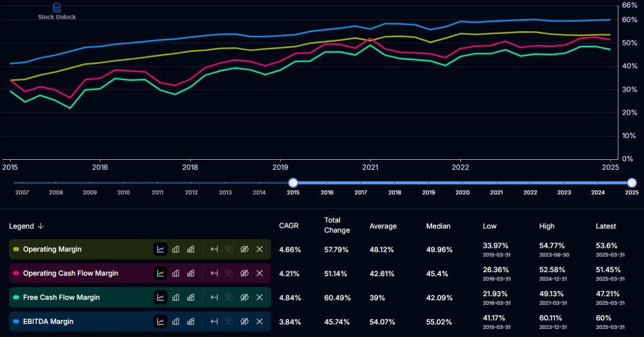Image resolution: width=644 pixels, height=337 pixels.
Task: Select 2007 on the range slider
Action: [22, 192]
